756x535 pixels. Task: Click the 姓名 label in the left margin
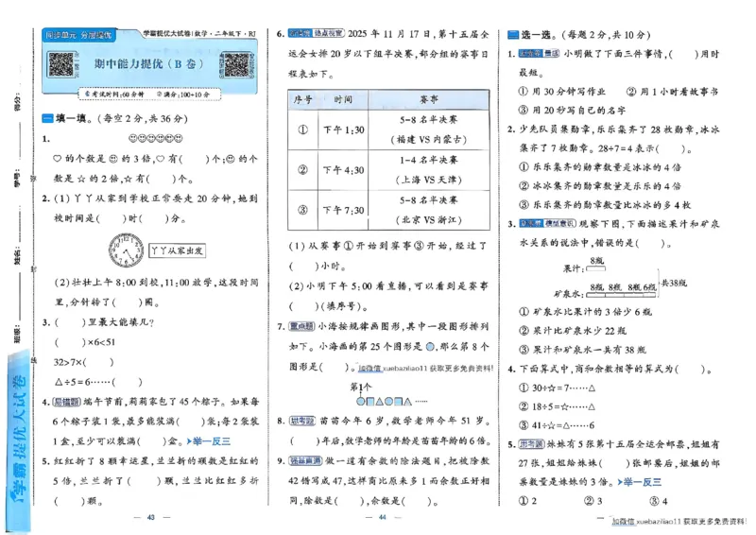tap(17, 257)
